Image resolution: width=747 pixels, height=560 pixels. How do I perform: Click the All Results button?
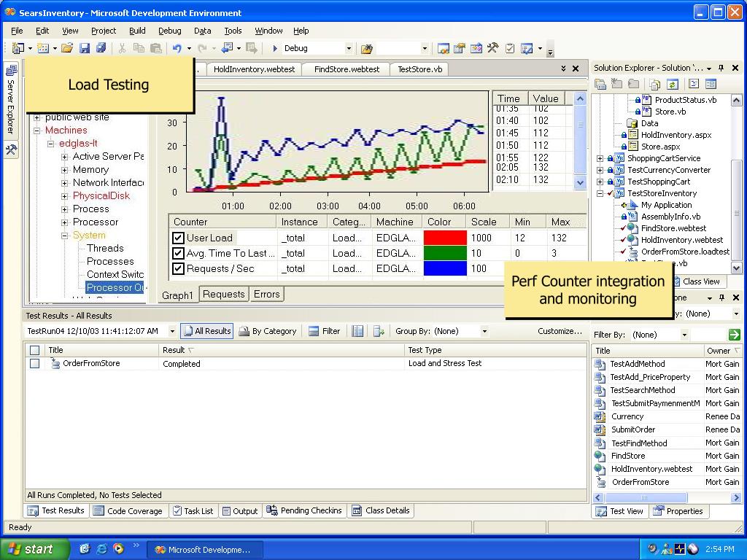[207, 332]
